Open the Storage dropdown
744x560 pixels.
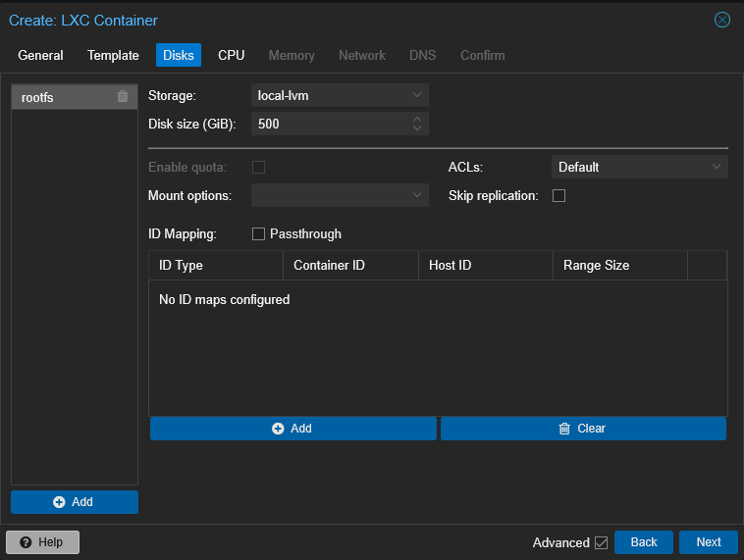[x=340, y=95]
